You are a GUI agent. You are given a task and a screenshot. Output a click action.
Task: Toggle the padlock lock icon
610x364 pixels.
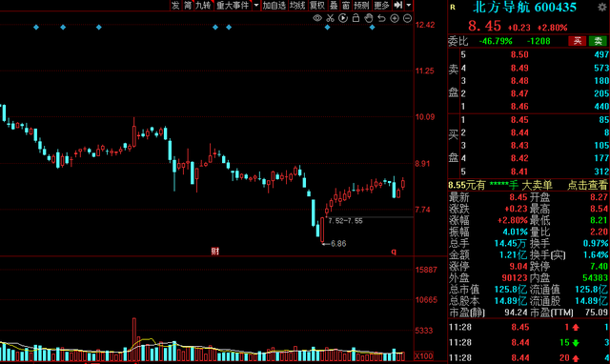(x=356, y=18)
